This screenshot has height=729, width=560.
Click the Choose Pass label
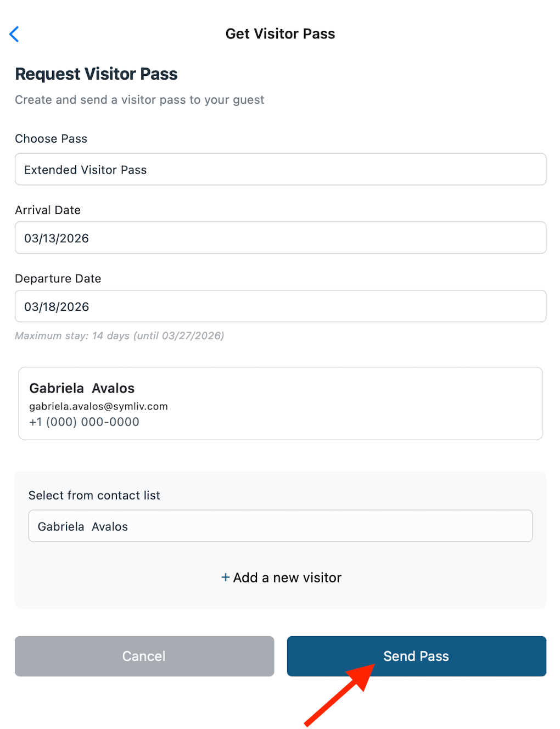coord(51,139)
